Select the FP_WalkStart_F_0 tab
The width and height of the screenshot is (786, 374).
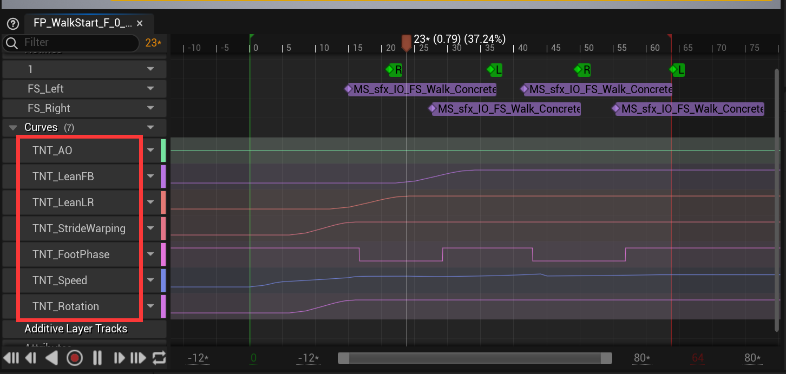83,23
